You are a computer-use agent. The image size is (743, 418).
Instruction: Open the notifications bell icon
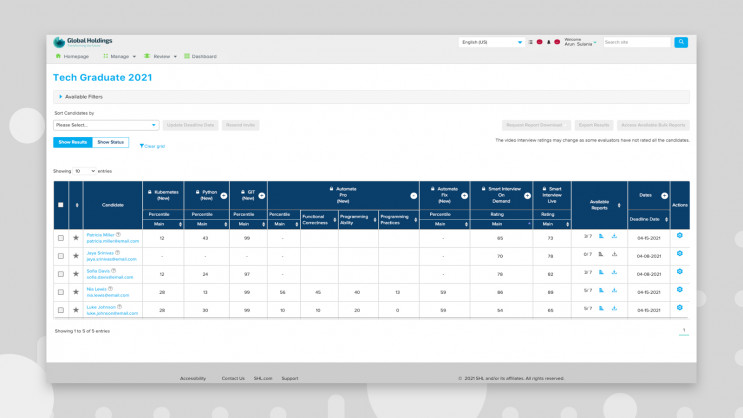[x=549, y=42]
